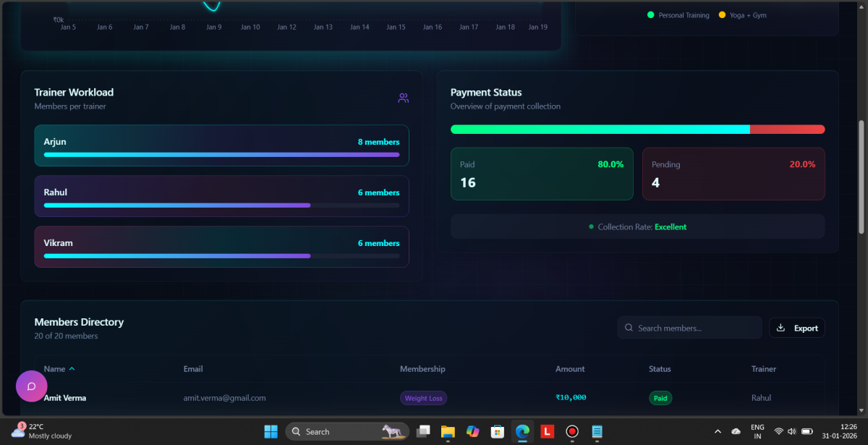Viewport: 868px width, 445px height.
Task: Toggle the Yoga + Gym legend item
Action: tap(742, 15)
